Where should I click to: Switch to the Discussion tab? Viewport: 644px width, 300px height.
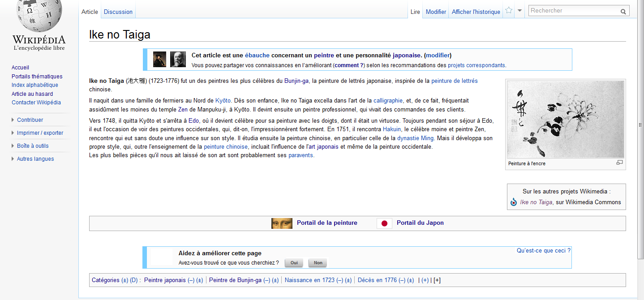point(118,12)
